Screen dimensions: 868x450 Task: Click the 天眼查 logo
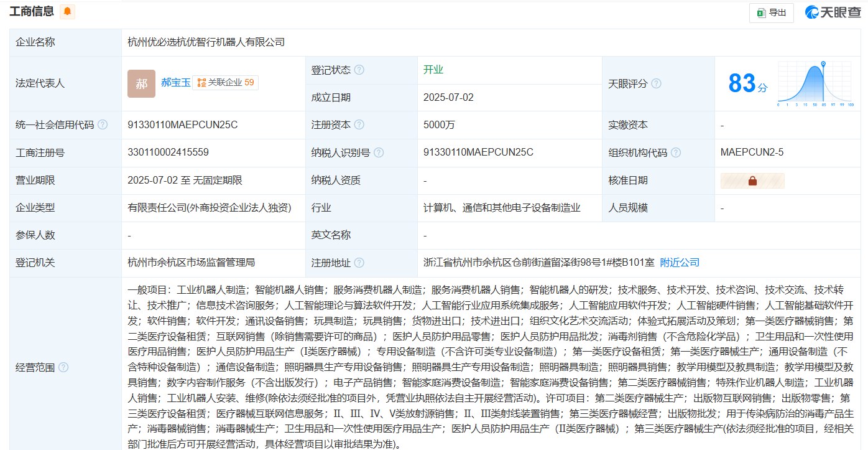click(833, 12)
